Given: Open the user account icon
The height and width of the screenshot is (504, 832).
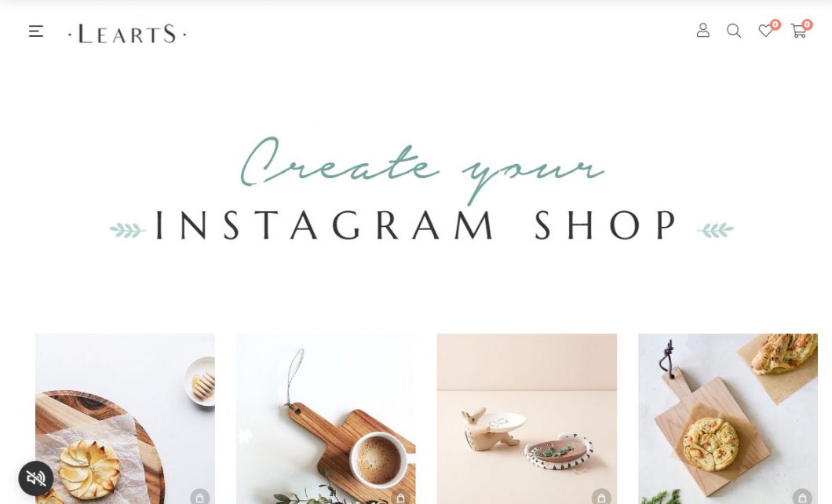Looking at the screenshot, I should coord(702,31).
